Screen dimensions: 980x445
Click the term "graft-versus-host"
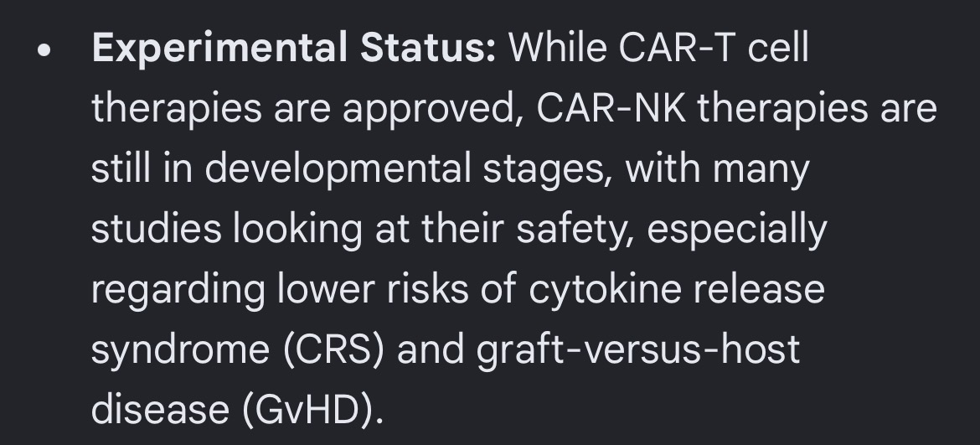tap(638, 351)
